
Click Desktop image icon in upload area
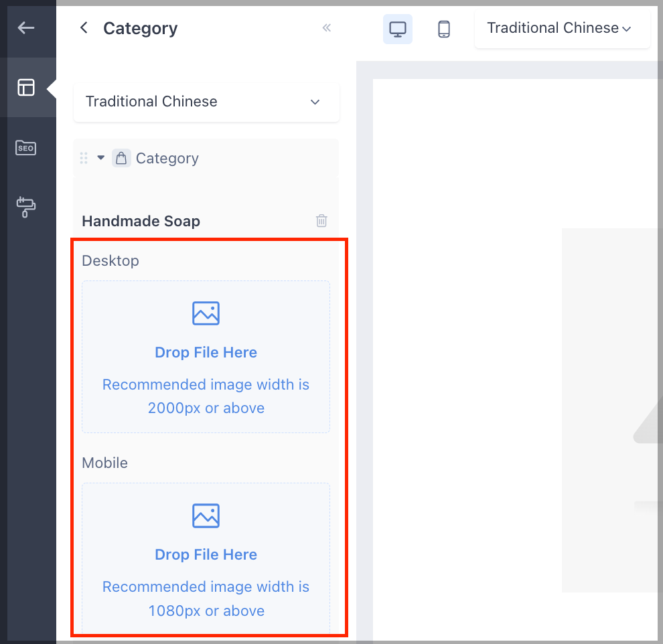206,313
